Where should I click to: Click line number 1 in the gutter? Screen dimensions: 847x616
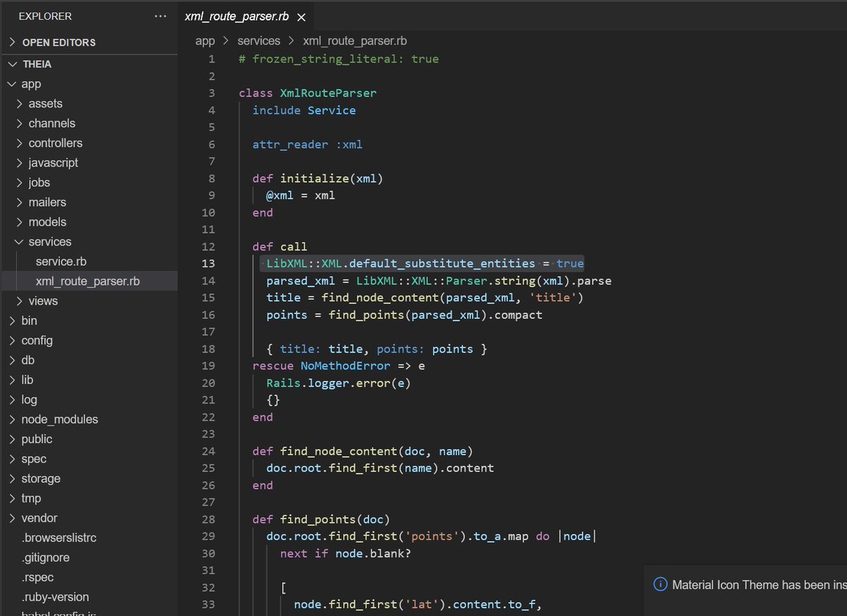(x=212, y=59)
